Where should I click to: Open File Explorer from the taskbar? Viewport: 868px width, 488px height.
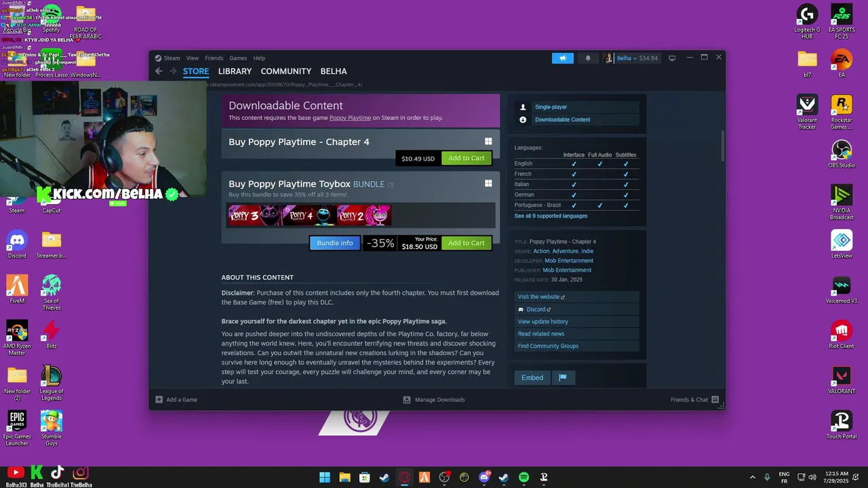[x=344, y=477]
